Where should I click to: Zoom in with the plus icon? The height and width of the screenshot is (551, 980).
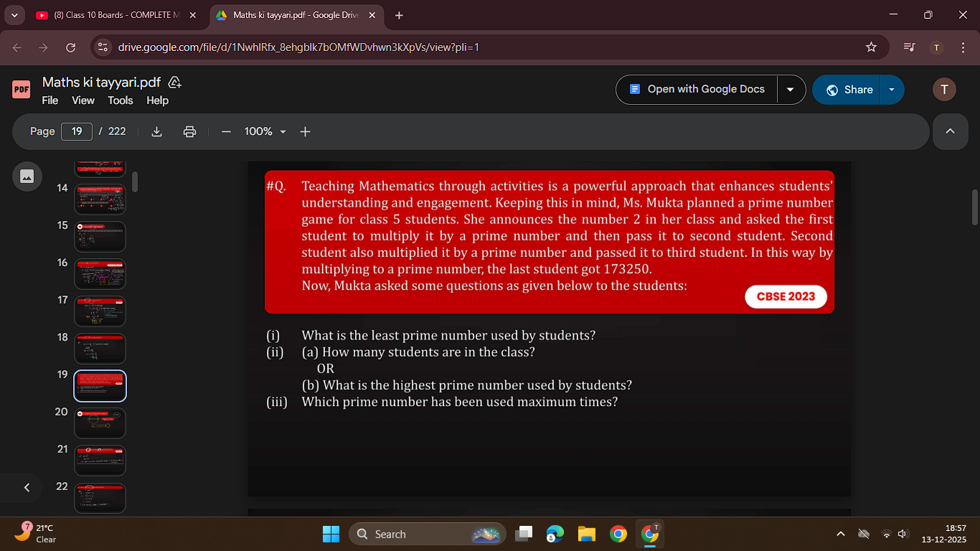click(305, 131)
